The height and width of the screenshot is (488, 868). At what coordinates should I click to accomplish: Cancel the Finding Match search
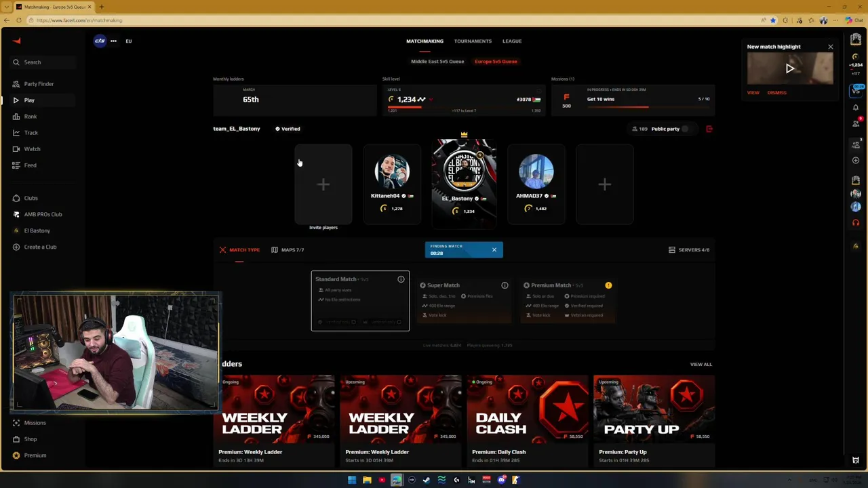494,250
